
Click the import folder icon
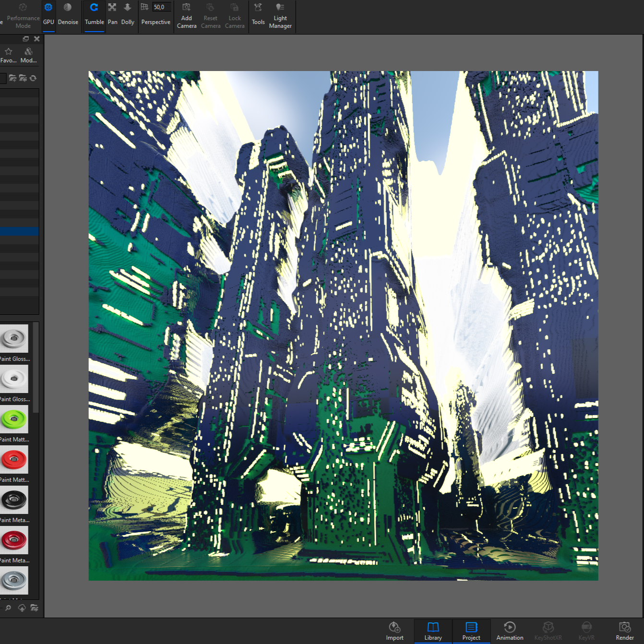(x=23, y=78)
